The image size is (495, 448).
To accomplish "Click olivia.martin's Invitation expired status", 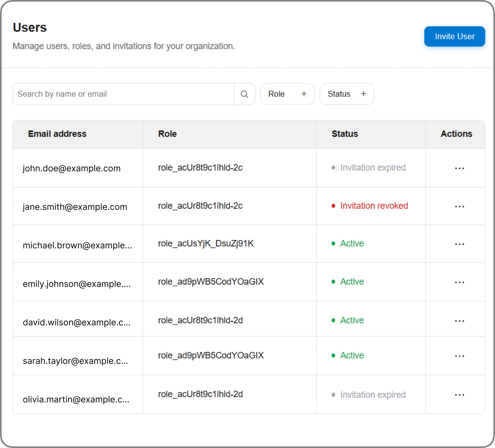I will tap(368, 395).
